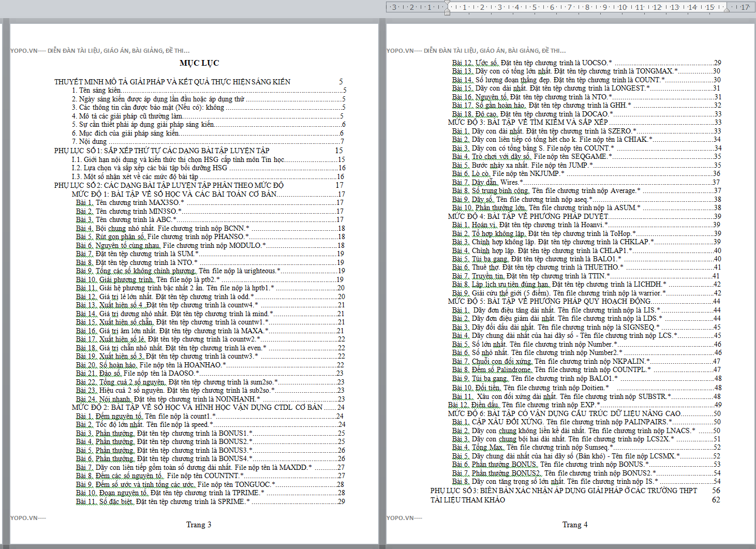Select entry 'Tổ hợp không lặp' ToHop
This screenshot has width=756, height=549.
tap(586, 233)
